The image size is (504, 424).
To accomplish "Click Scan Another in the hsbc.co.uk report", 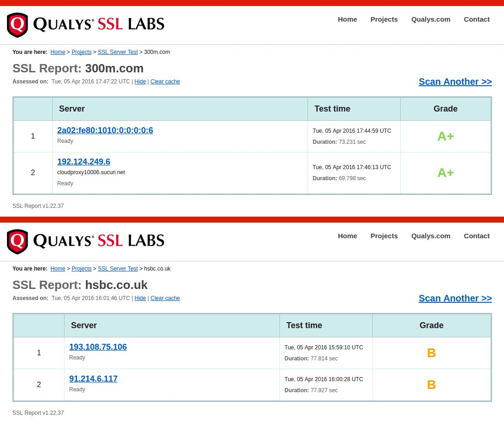I will point(455,298).
